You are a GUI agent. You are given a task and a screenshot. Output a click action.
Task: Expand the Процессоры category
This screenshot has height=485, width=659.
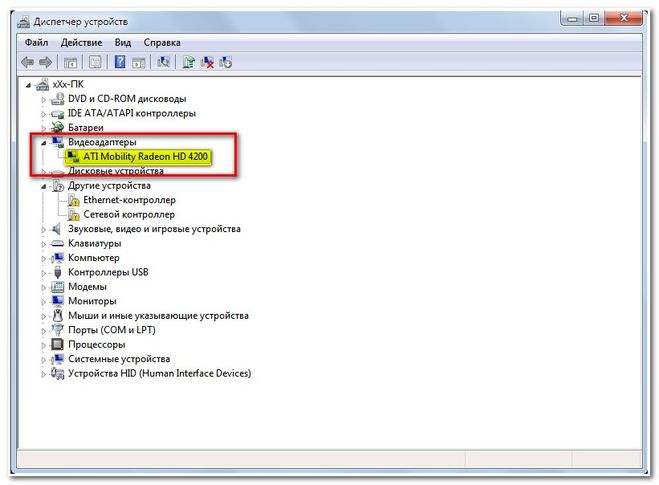pos(43,345)
